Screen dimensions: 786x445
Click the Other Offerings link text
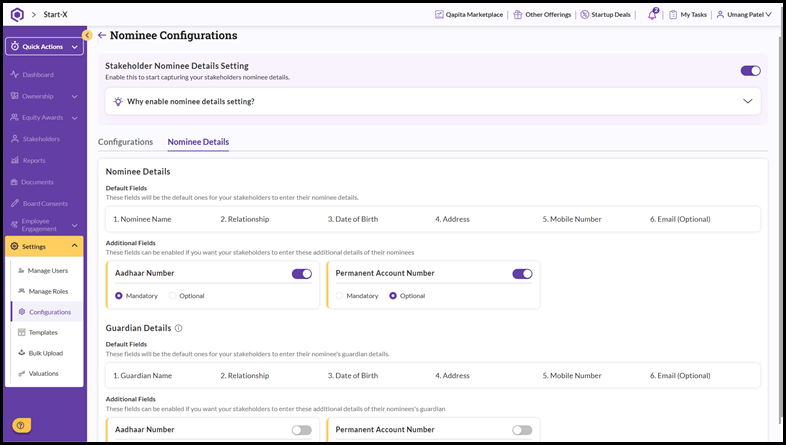[548, 15]
